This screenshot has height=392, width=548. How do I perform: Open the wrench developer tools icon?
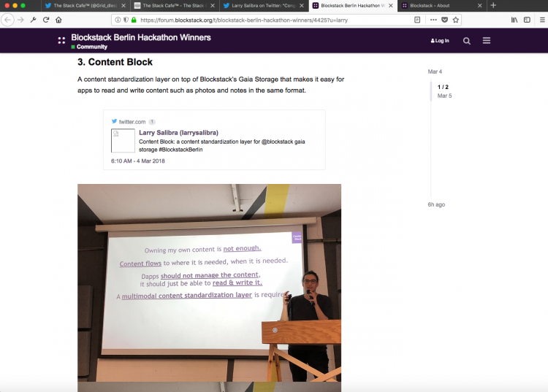(x=33, y=20)
